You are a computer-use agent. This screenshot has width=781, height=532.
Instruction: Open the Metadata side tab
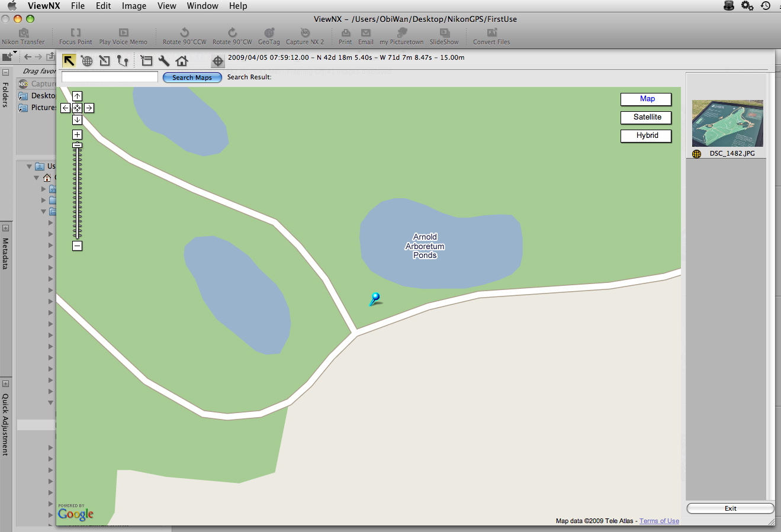pyautogui.click(x=5, y=253)
